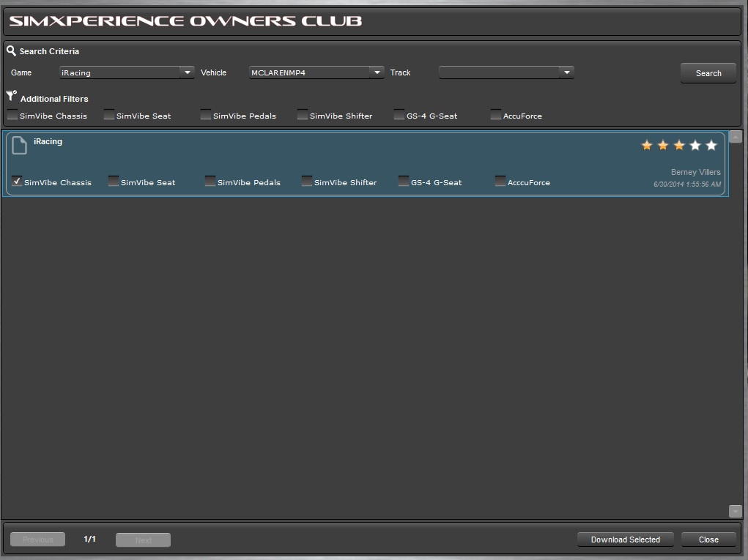Click the page indicator 1/1
Image resolution: width=748 pixels, height=560 pixels.
(x=89, y=539)
